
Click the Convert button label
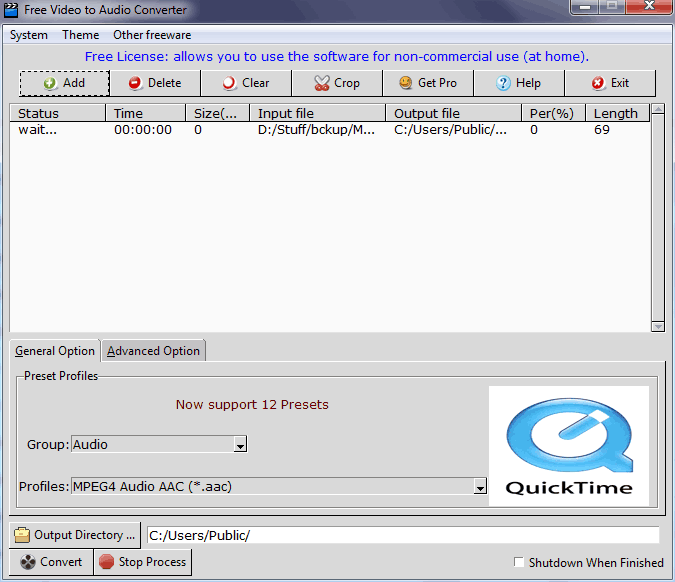point(61,562)
